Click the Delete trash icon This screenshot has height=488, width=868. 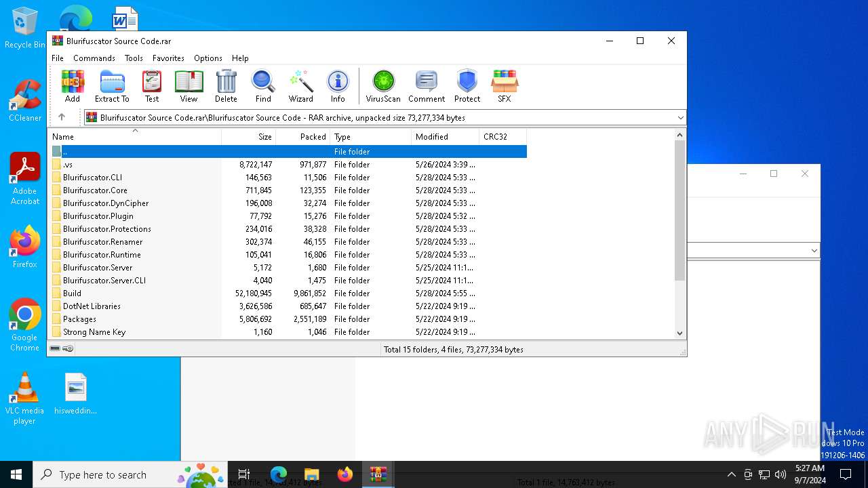coord(226,86)
